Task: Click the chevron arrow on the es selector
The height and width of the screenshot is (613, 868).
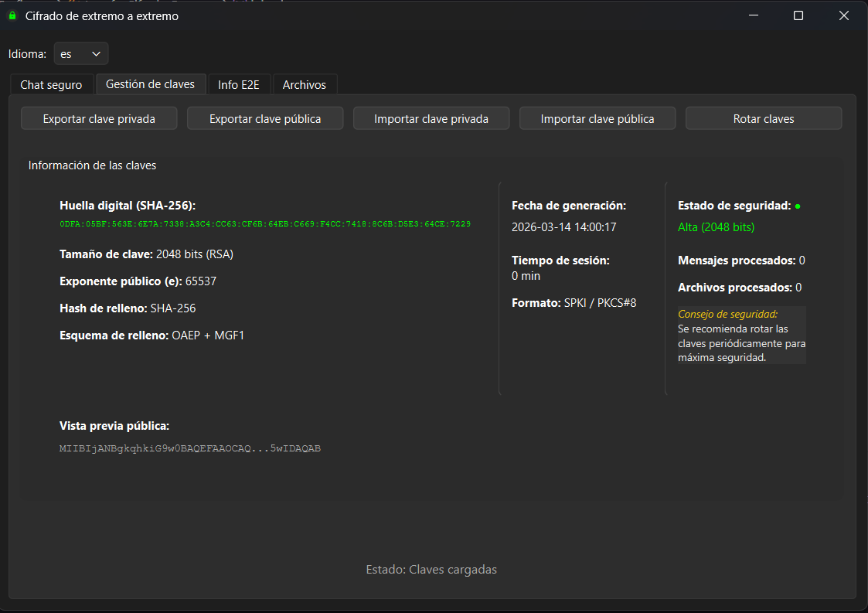Action: pyautogui.click(x=97, y=53)
